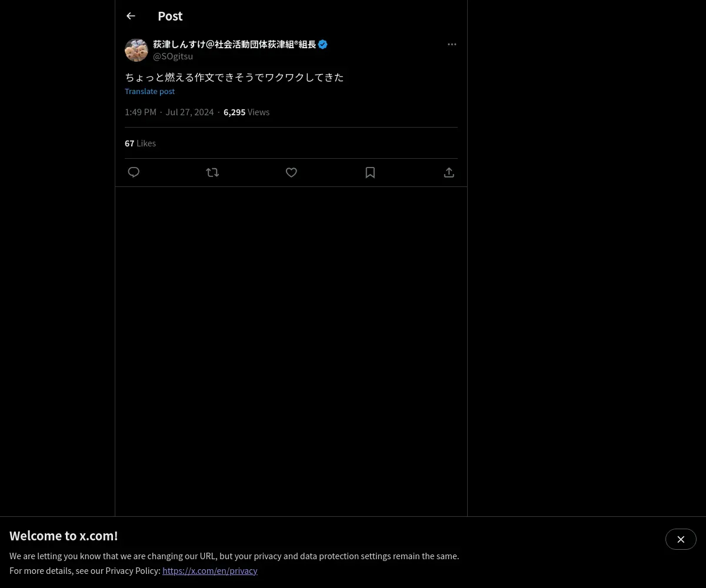The width and height of the screenshot is (706, 588).
Task: Like the post with the heart icon
Action: (x=291, y=172)
